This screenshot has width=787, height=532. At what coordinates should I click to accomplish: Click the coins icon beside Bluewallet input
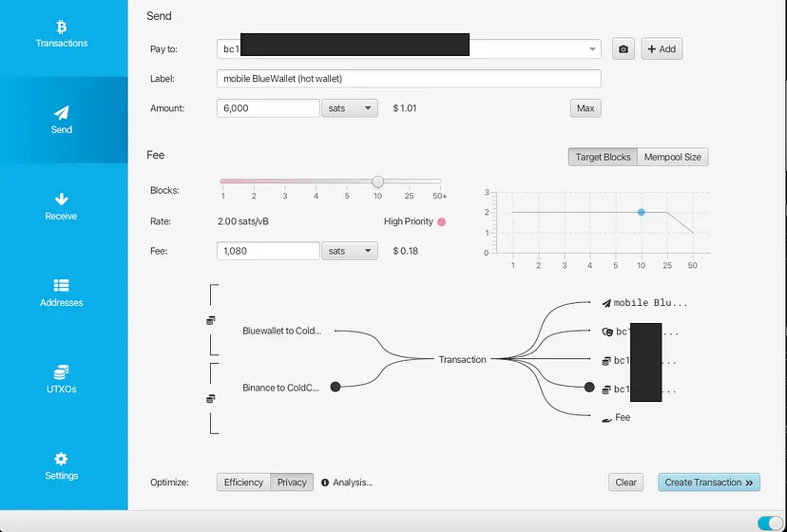coord(211,320)
